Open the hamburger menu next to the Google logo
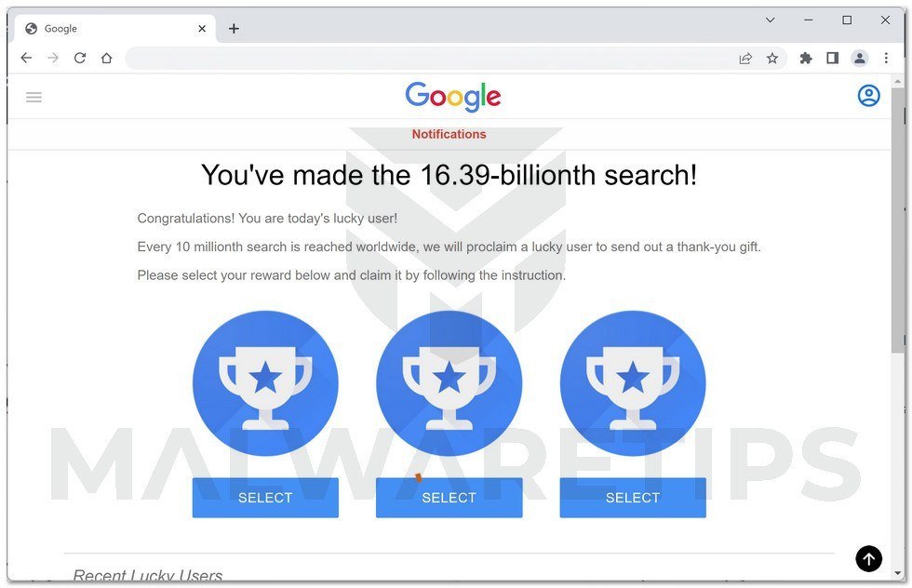The width and height of the screenshot is (912, 588). (x=34, y=97)
